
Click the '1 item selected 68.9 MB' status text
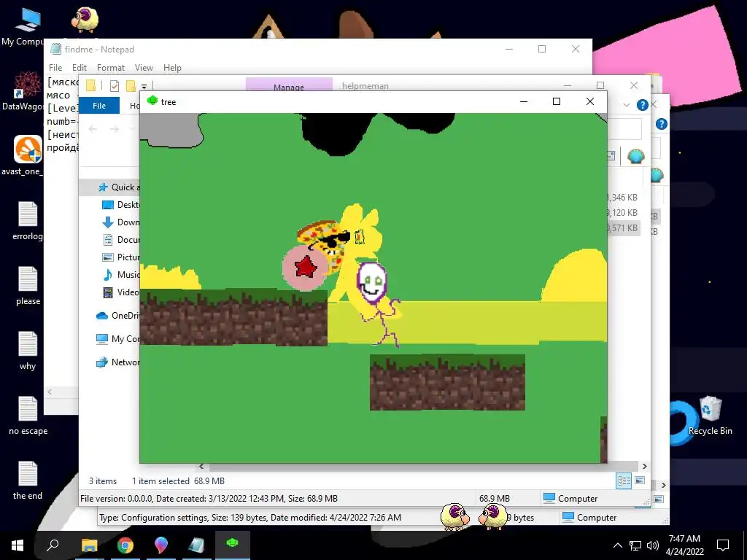pyautogui.click(x=178, y=481)
